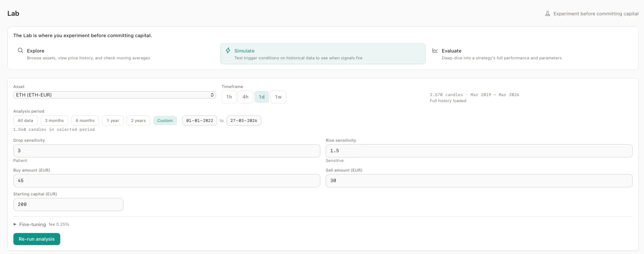
Task: Open the ETH (ETH-EUR) asset dropdown
Action: (x=114, y=95)
